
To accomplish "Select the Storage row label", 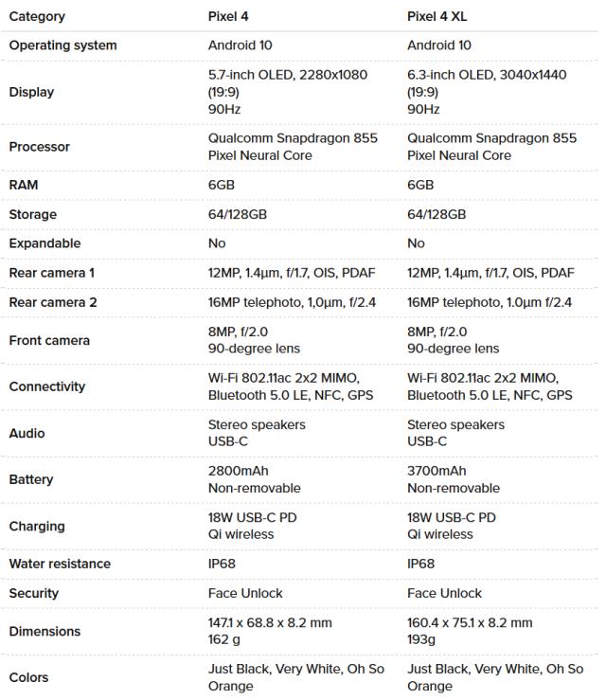I will pos(32,215).
